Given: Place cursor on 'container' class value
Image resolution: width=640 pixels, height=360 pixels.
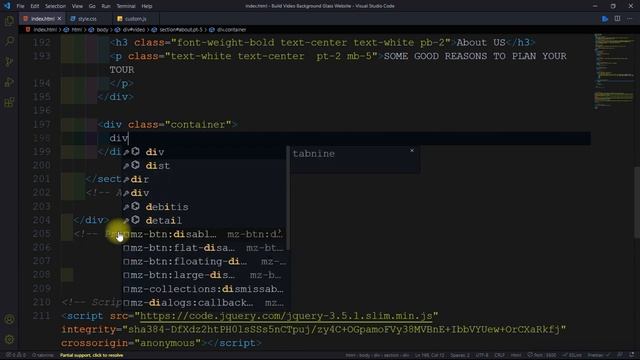Looking at the screenshot, I should click(198, 124).
